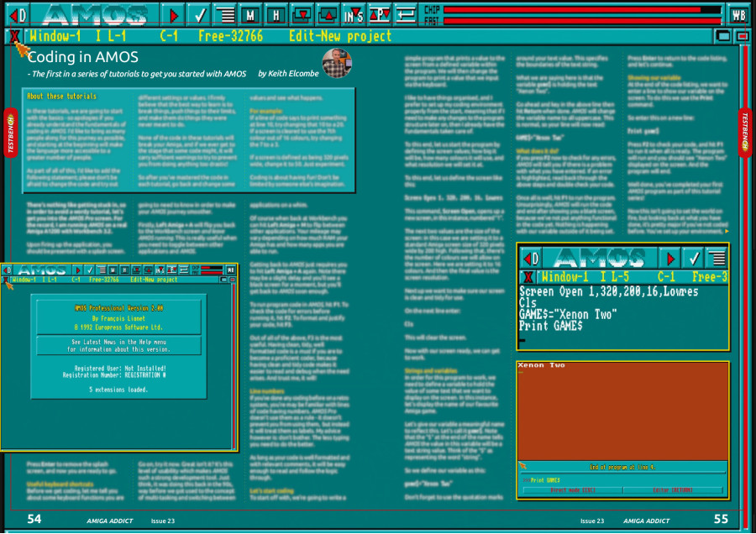Click the fold procedure down-arrow icon in top toolbar

302,15
